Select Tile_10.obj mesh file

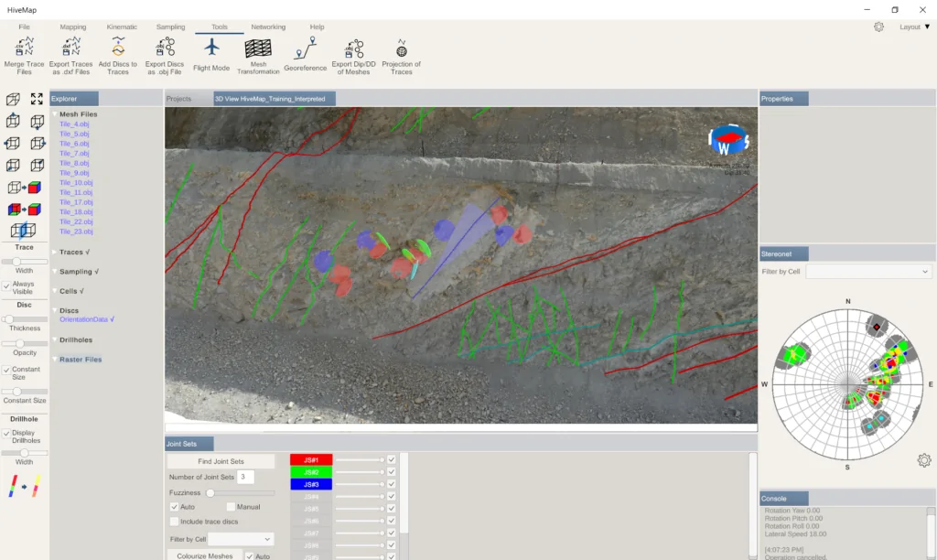click(76, 183)
